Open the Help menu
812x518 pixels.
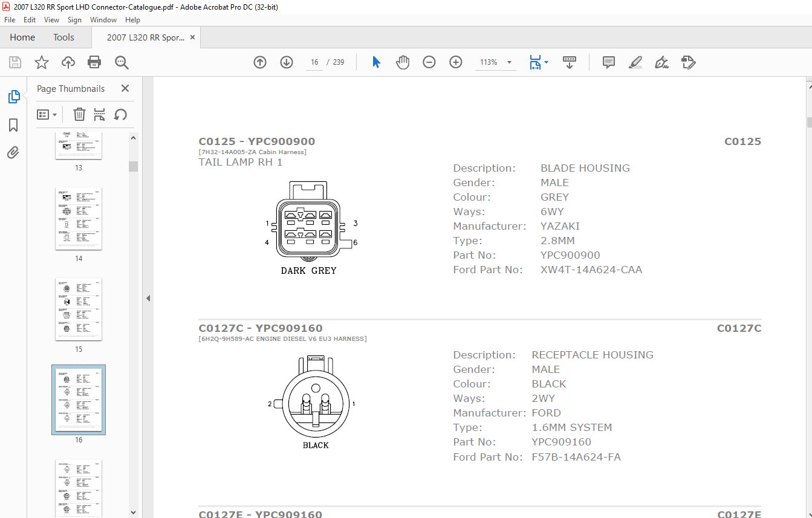132,20
